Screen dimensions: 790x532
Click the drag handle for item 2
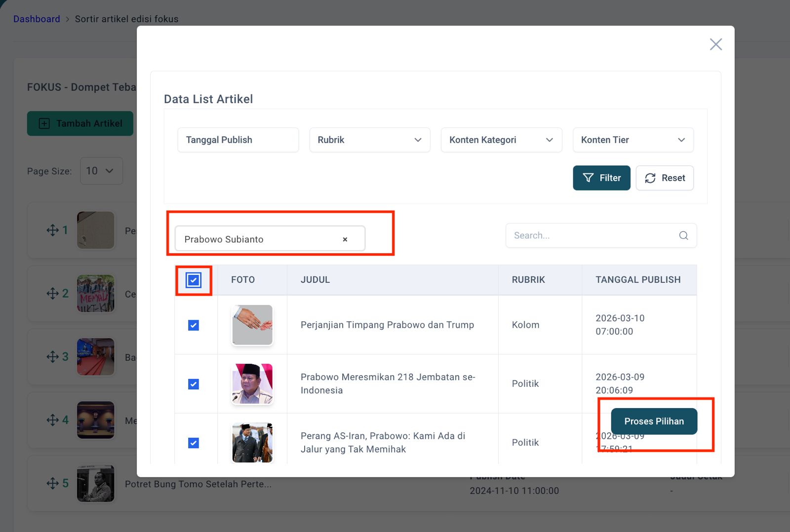52,294
